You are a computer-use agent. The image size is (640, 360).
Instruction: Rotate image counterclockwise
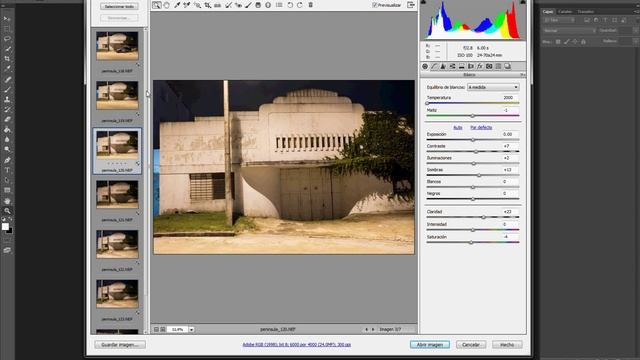[x=290, y=5]
